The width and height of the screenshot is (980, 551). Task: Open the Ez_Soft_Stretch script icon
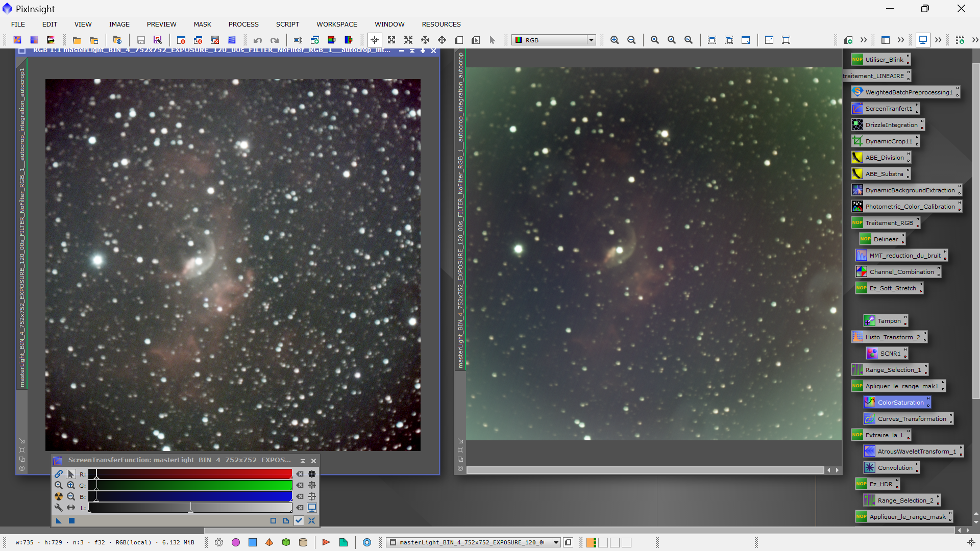tap(889, 288)
